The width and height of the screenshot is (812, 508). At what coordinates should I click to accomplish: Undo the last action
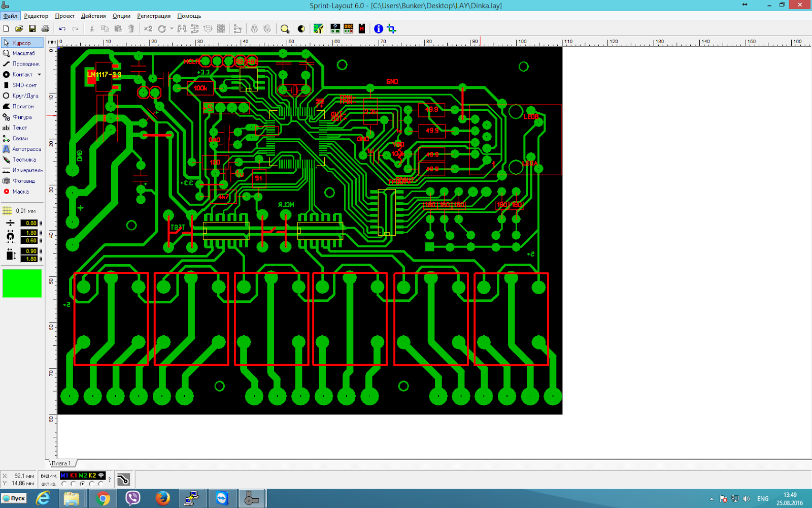tap(62, 29)
